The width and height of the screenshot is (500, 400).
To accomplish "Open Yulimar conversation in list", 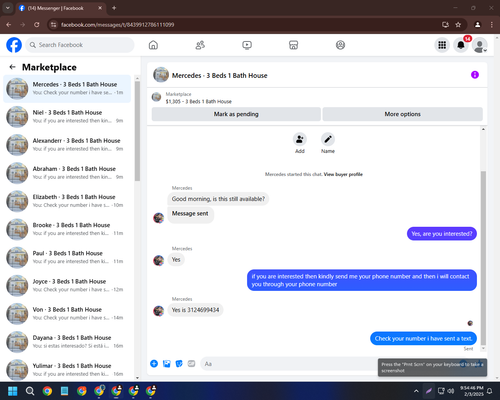I will pos(67,369).
